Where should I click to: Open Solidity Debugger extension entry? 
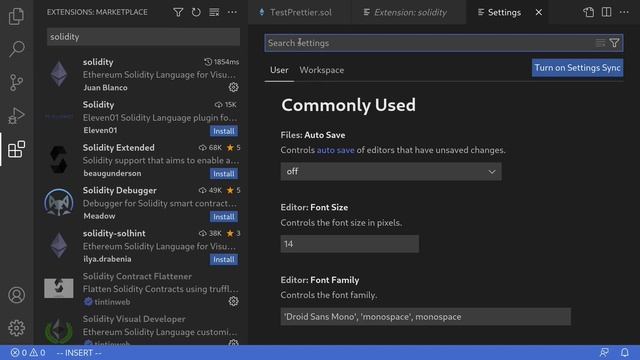coord(141,203)
